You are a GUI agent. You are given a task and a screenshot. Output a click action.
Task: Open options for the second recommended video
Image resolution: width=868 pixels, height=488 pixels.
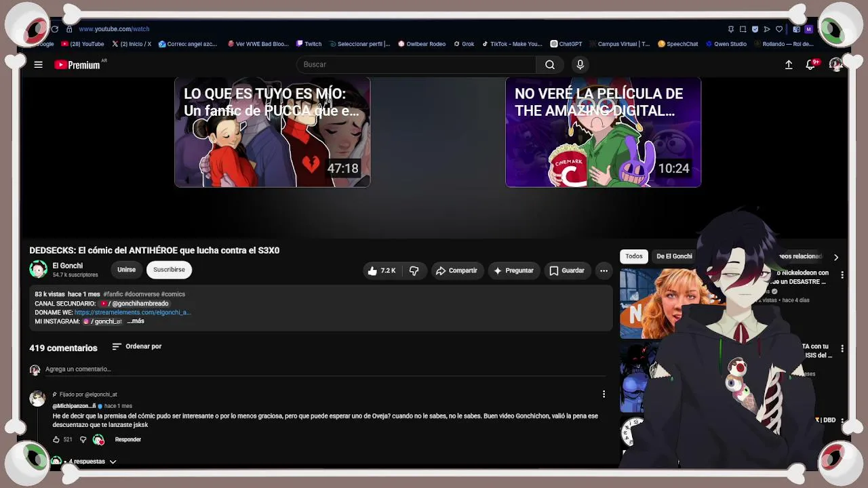pyautogui.click(x=842, y=348)
